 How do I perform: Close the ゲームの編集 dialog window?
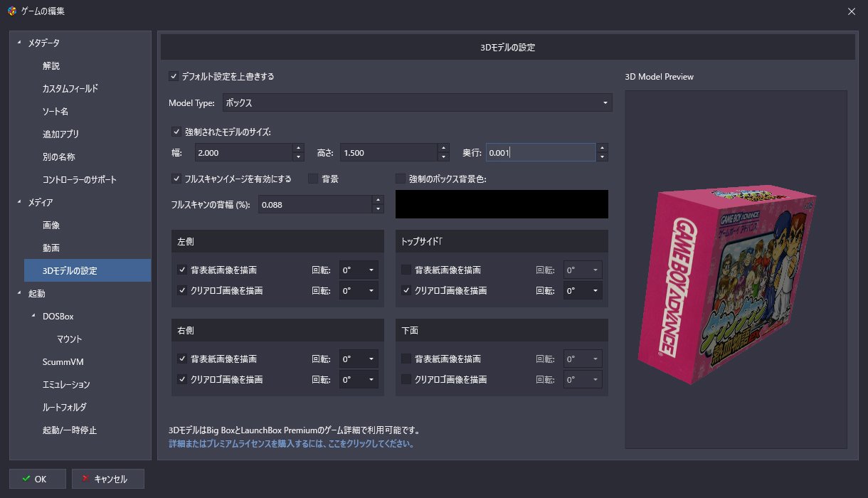click(852, 11)
